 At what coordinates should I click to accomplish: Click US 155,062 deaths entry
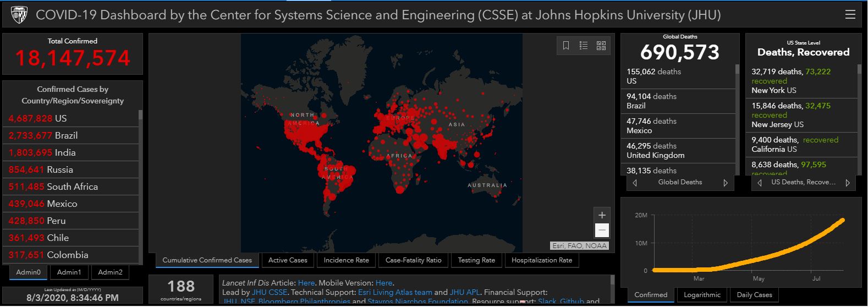[678, 76]
